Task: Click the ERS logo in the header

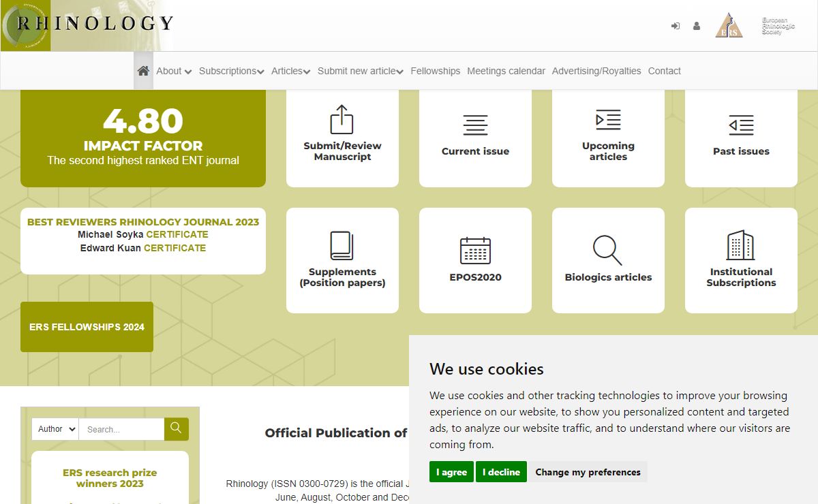Action: point(729,26)
